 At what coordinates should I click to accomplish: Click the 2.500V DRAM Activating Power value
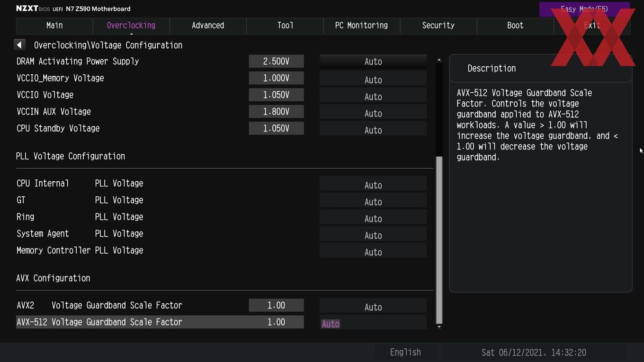click(276, 62)
